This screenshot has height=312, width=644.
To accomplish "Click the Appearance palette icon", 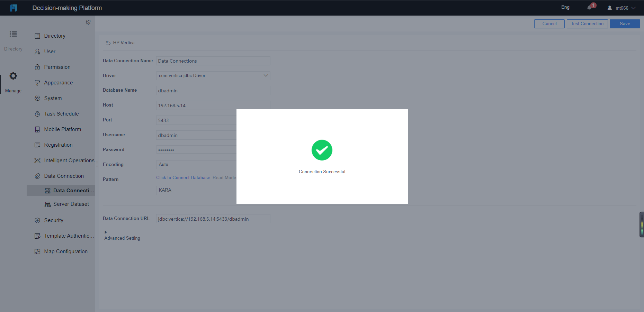I will [x=37, y=82].
